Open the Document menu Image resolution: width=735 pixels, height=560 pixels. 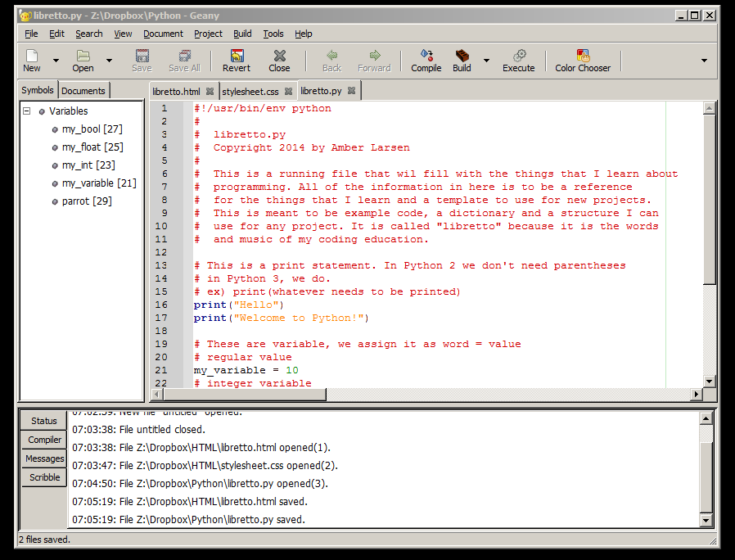[x=163, y=34]
